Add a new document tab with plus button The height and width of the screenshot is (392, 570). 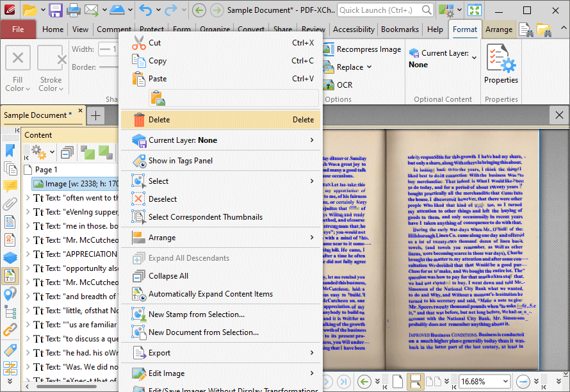click(95, 116)
